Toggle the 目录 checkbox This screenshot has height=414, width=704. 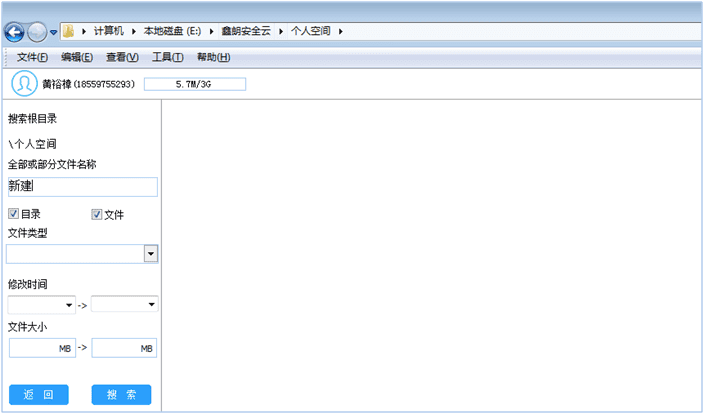point(13,214)
